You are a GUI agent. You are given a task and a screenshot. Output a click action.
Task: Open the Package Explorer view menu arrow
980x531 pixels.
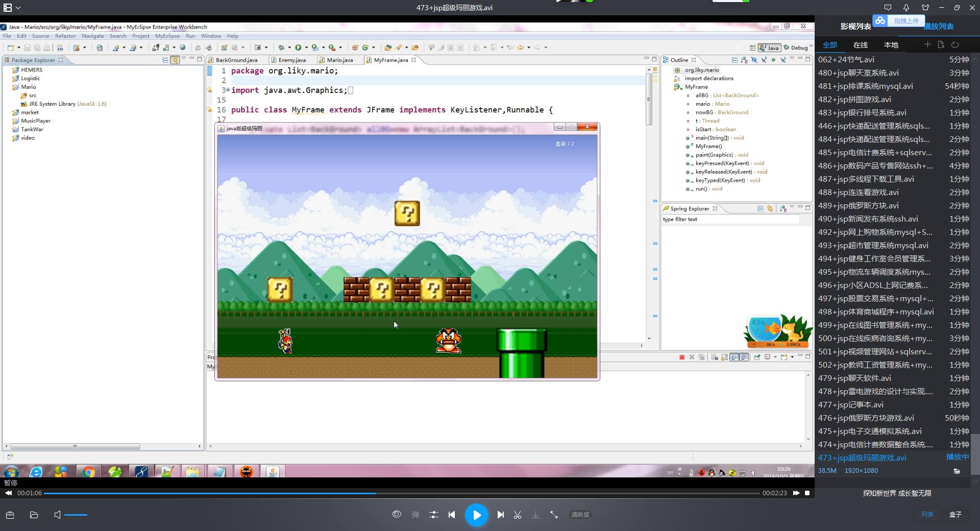184,59
